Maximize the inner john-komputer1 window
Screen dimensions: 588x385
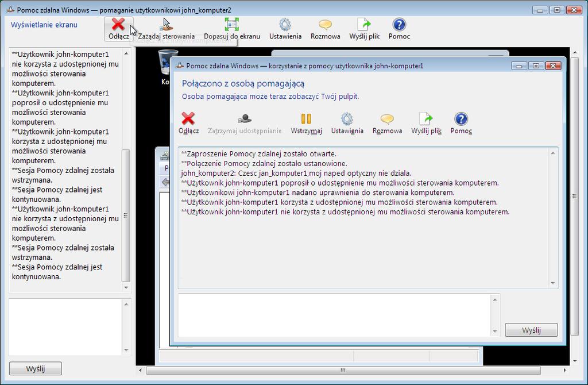tap(536, 66)
